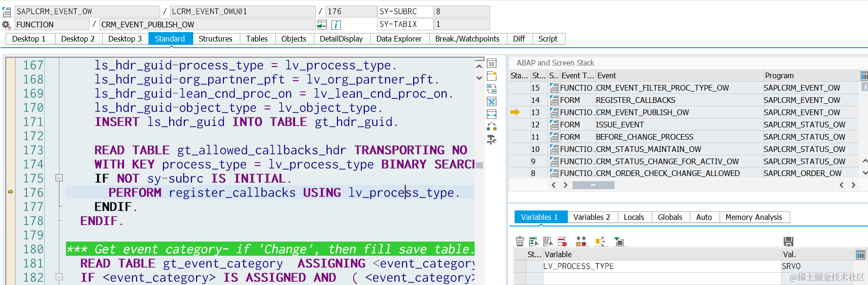Switch to Locals tab
This screenshot has height=285, width=868.
point(634,217)
